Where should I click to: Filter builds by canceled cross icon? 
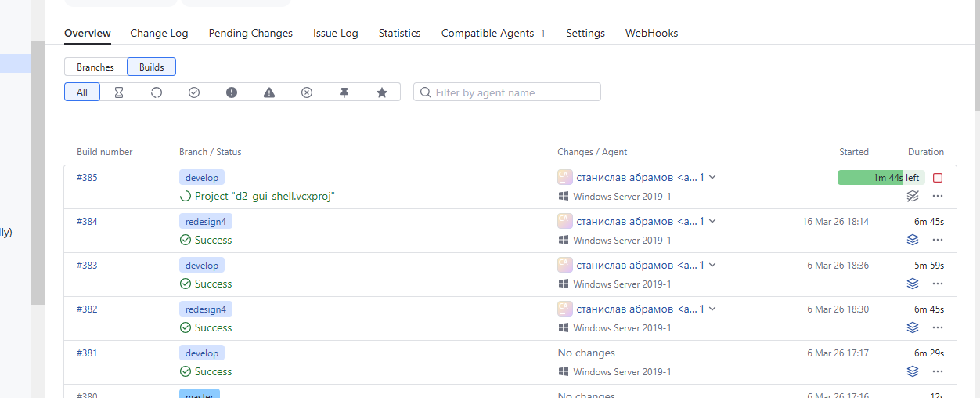[x=307, y=92]
